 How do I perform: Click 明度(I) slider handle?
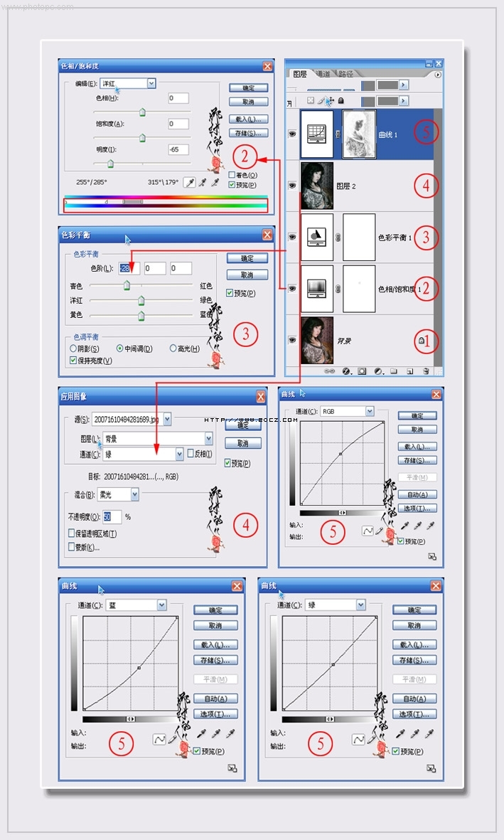pyautogui.click(x=110, y=164)
